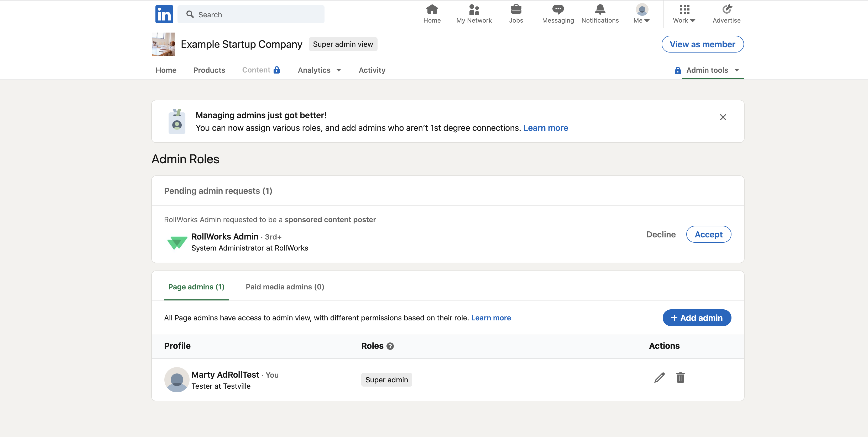The image size is (868, 437).
Task: Select the Page admins (1) tab
Action: [196, 287]
